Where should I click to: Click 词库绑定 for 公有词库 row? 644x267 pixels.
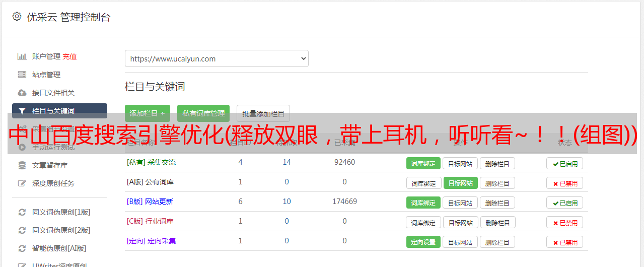424,183
